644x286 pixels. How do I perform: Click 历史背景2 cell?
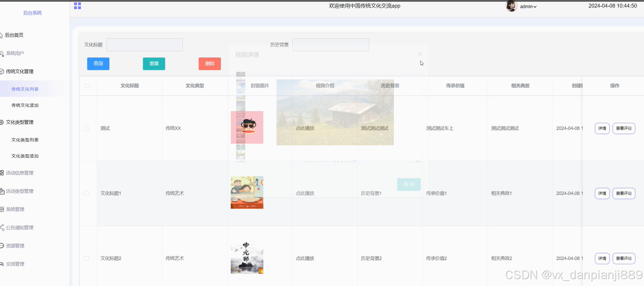tap(371, 258)
